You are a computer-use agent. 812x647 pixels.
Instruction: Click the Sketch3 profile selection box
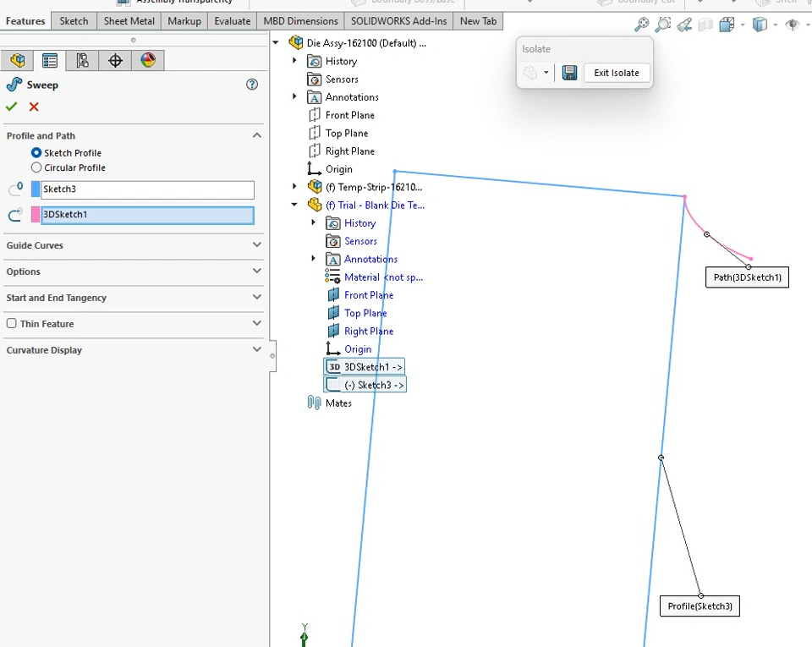(147, 189)
